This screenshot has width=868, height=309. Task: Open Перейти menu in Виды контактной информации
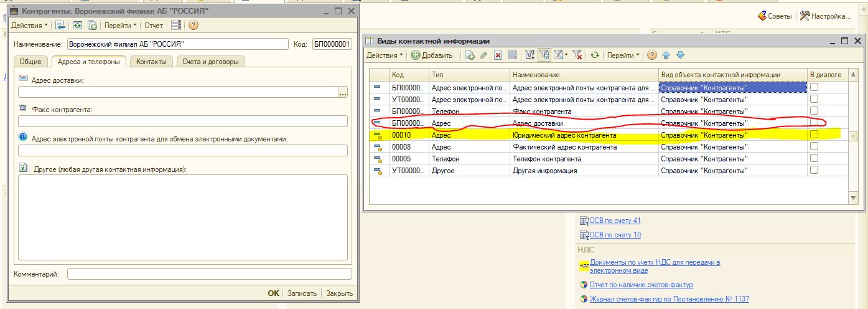(x=623, y=55)
